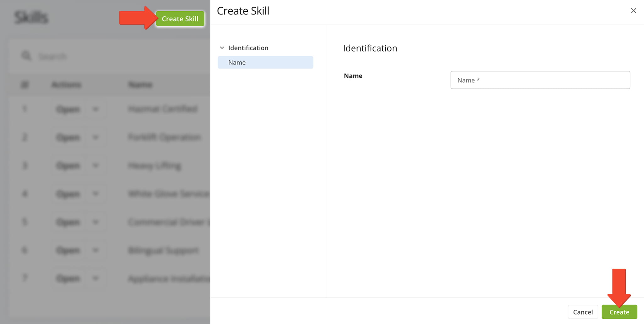Focus the Name required input field

(540, 80)
